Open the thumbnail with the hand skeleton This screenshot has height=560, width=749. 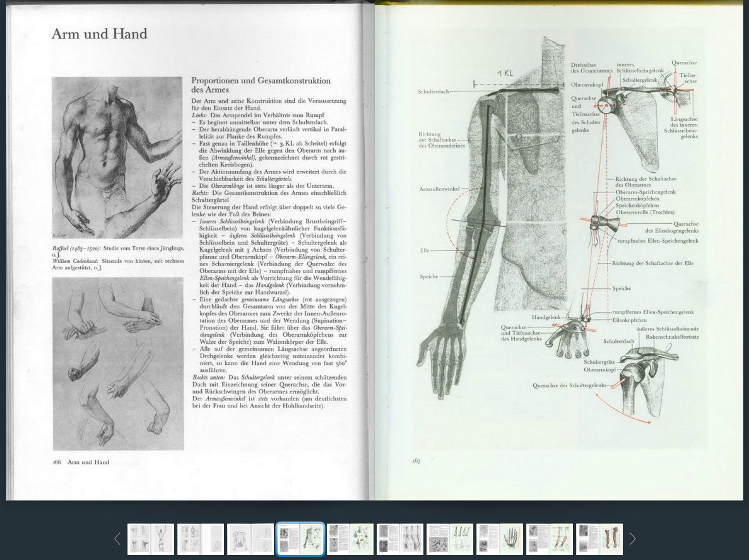pyautogui.click(x=500, y=539)
